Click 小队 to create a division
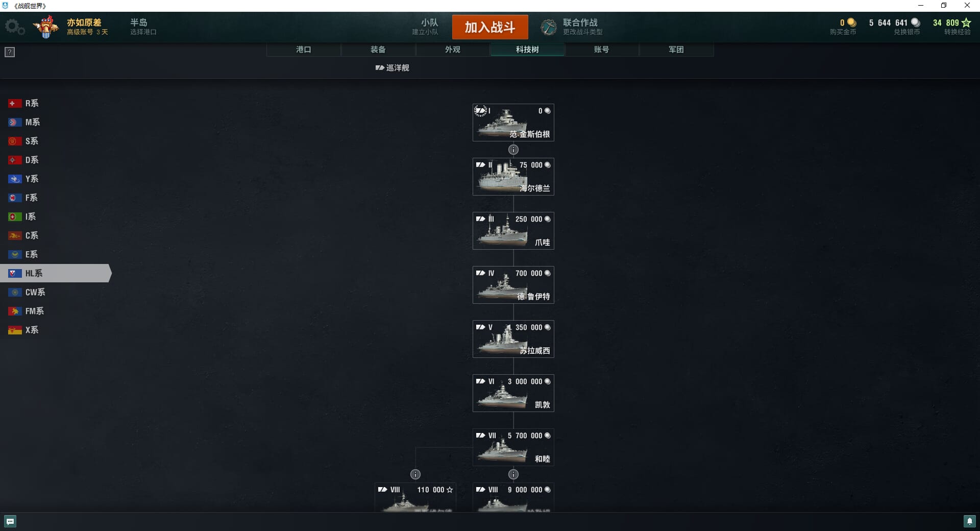 [x=426, y=27]
